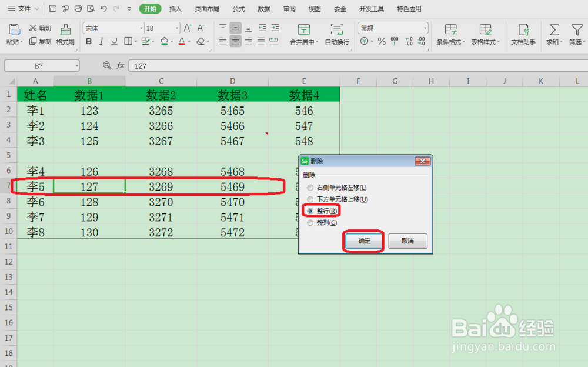Toggle centered horizontal alignment button

[236, 41]
